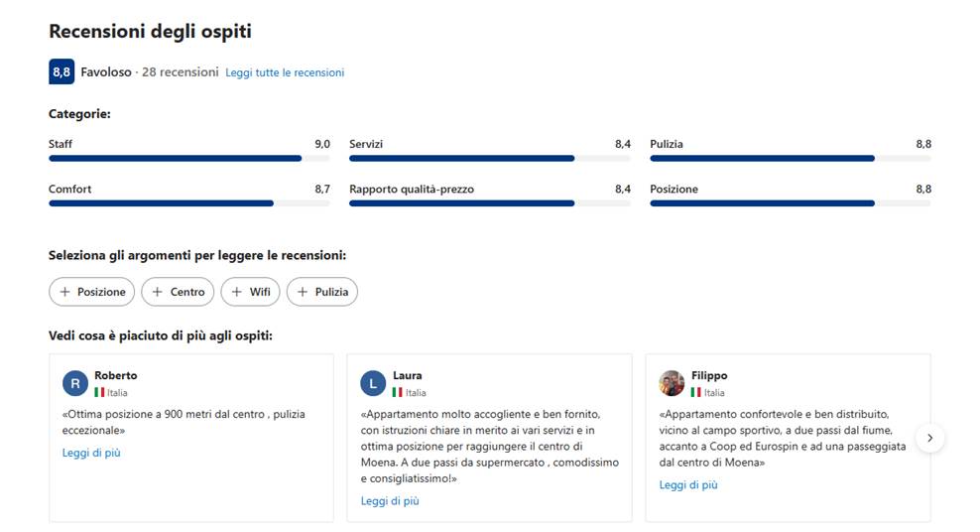Expand Laura's review with Leggi di più
980x532 pixels.
[x=390, y=501]
